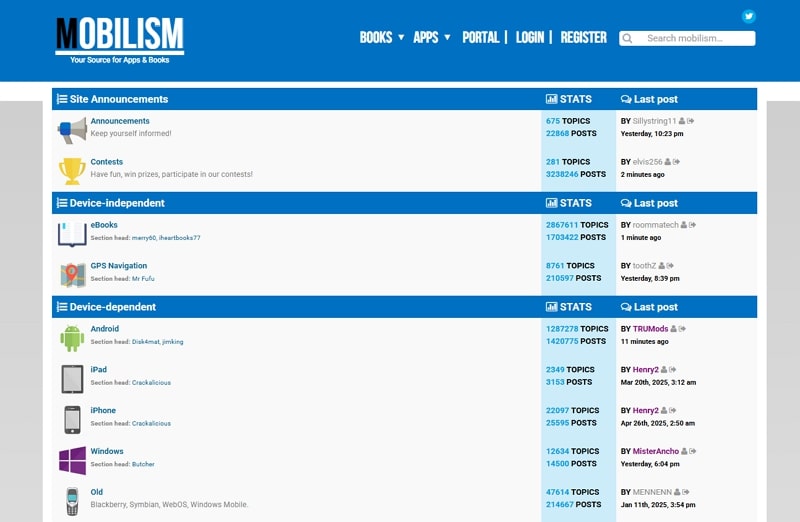This screenshot has height=522, width=800.
Task: Click the Windows logo icon
Action: pyautogui.click(x=72, y=461)
